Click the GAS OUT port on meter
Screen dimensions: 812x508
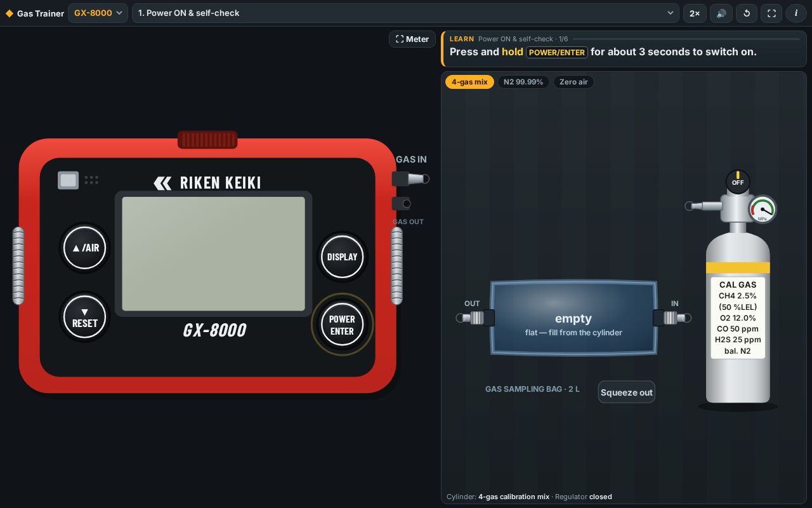[x=402, y=203]
